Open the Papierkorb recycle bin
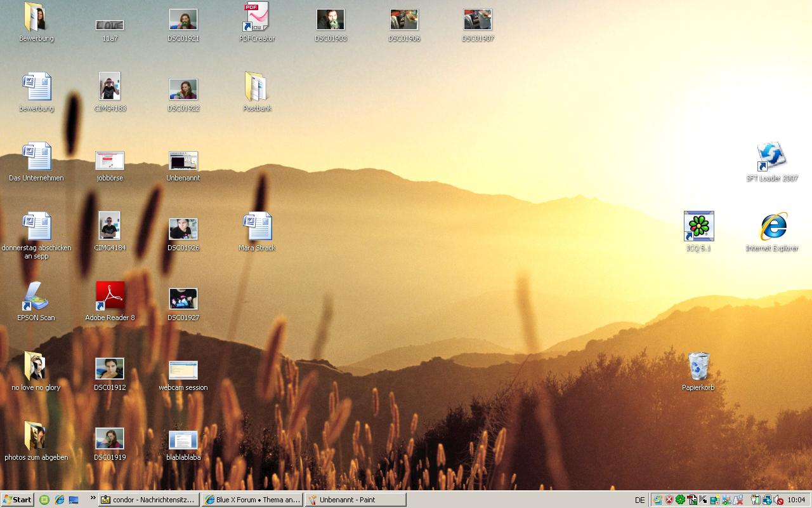 (x=698, y=366)
